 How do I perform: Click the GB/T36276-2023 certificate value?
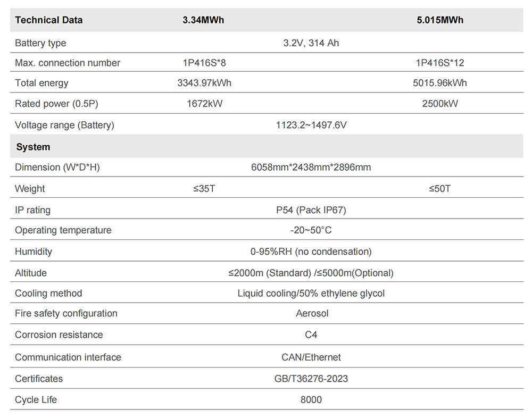pos(311,379)
